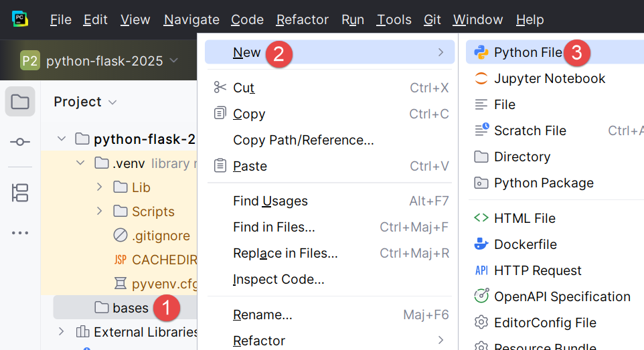Open the Refactor menu in menu bar

(302, 20)
